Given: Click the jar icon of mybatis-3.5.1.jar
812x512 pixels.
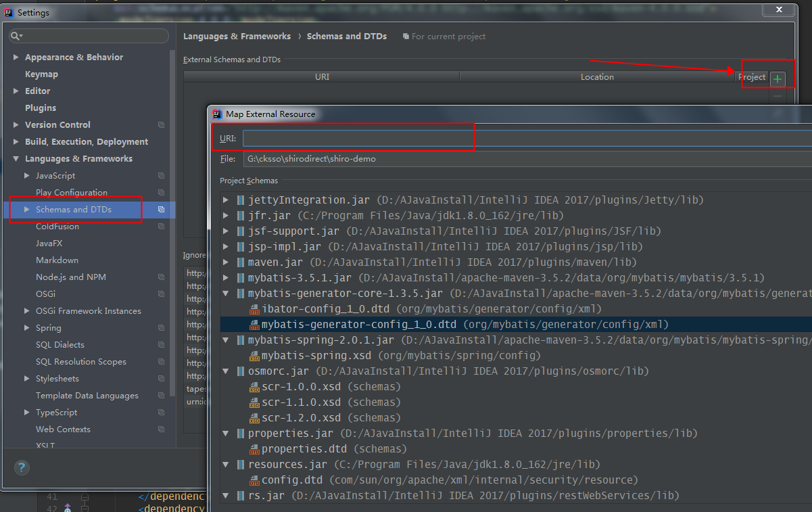Looking at the screenshot, I should point(241,278).
